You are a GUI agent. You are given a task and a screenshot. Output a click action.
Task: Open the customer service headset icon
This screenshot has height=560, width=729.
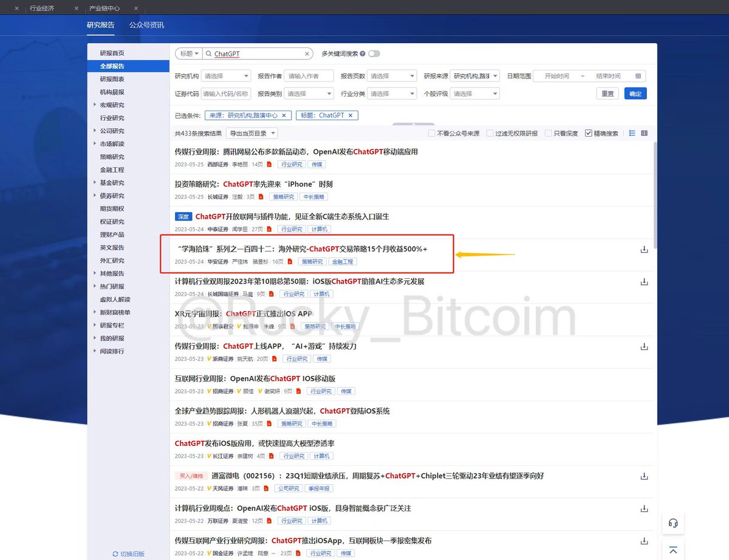tap(673, 523)
